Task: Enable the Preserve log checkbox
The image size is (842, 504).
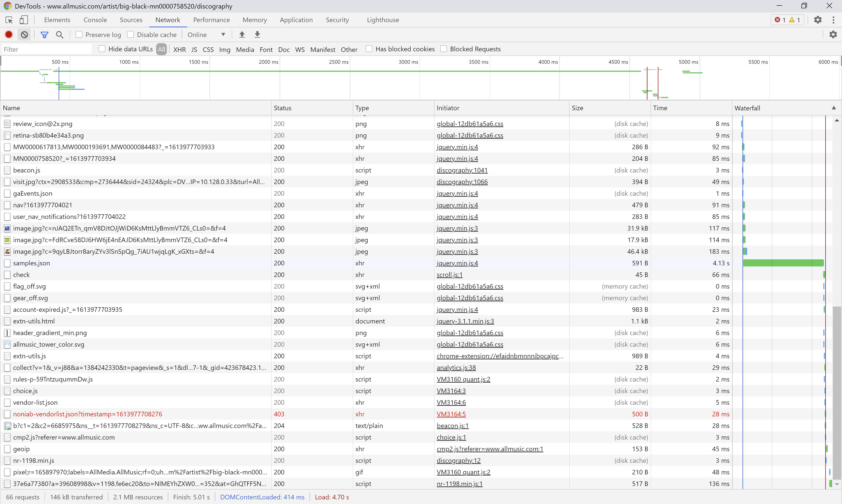Action: pyautogui.click(x=79, y=35)
